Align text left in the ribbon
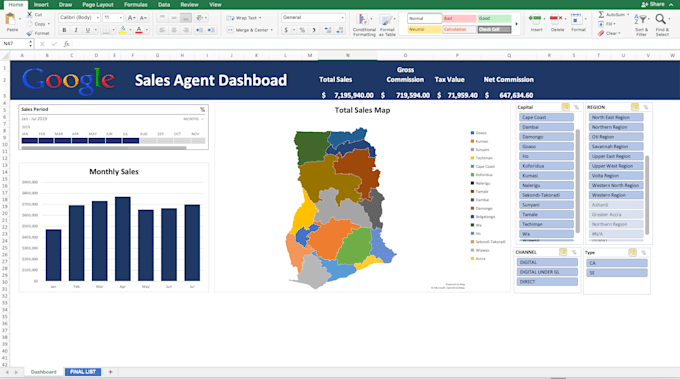Screen dimensions: 680x379 162,30
